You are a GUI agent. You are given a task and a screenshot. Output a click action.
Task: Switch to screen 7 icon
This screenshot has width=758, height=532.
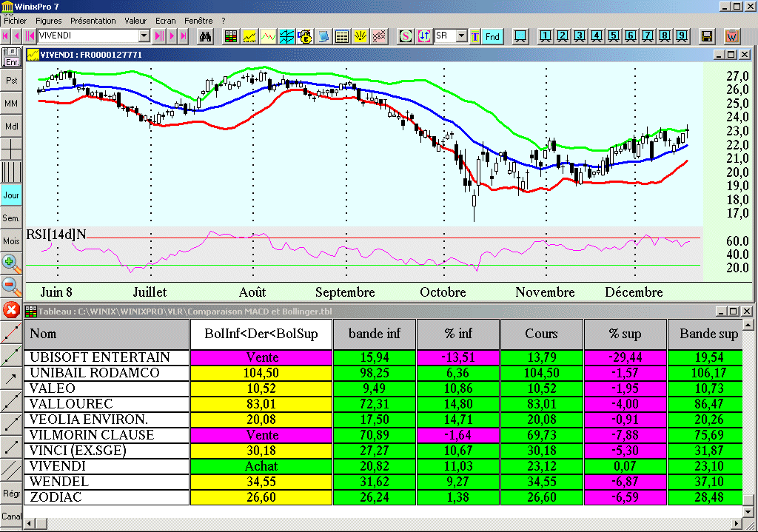(x=647, y=36)
